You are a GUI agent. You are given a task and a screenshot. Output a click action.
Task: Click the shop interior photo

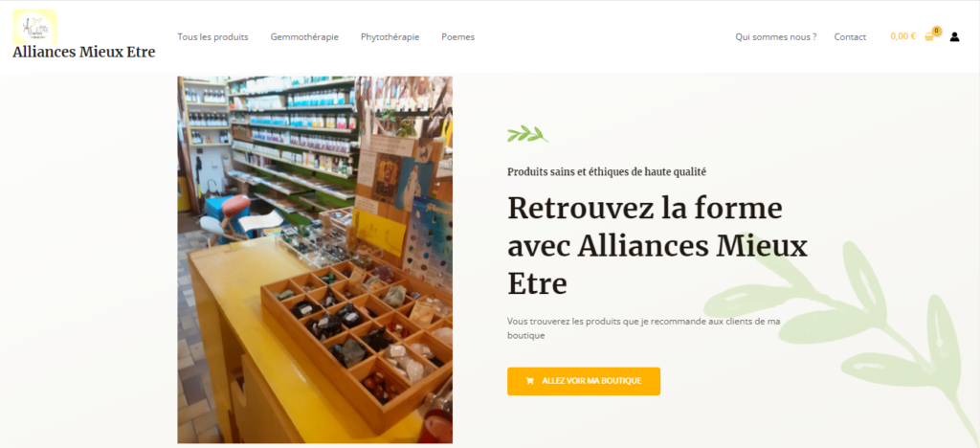tap(315, 260)
